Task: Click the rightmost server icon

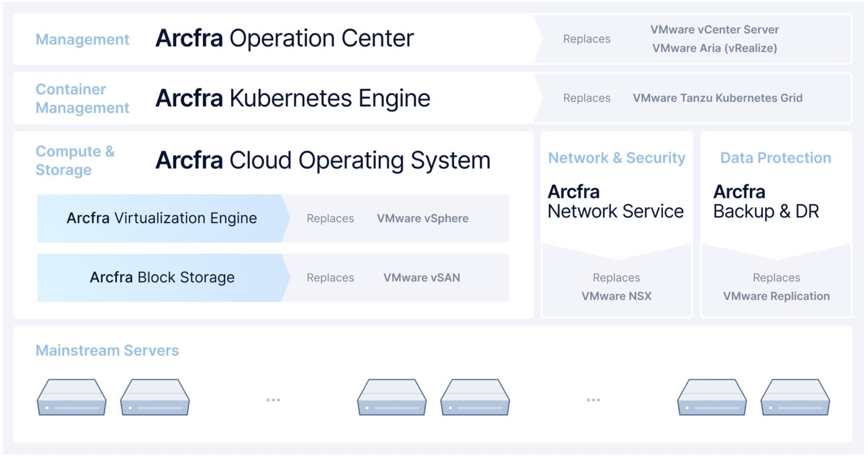Action: [x=795, y=397]
